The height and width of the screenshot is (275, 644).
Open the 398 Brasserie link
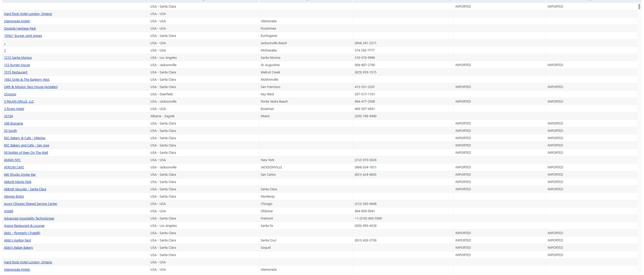(x=14, y=123)
